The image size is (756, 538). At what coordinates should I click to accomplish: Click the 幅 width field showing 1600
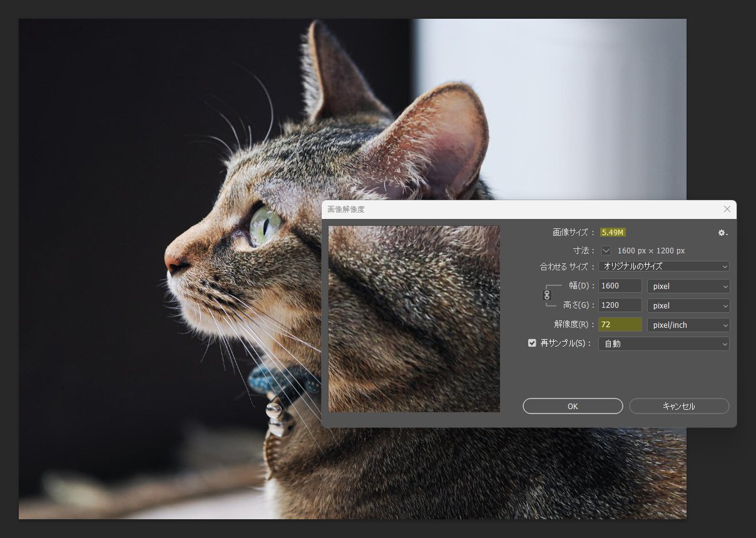coord(620,286)
